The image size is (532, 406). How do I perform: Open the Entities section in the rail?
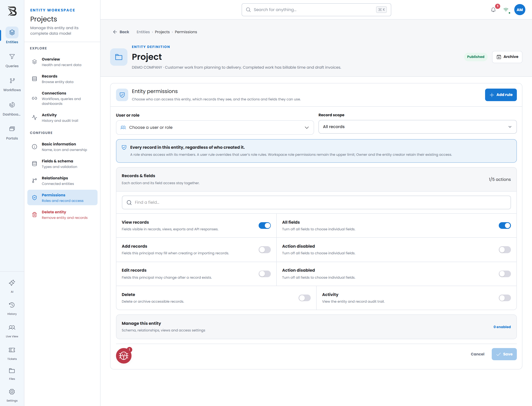12,35
